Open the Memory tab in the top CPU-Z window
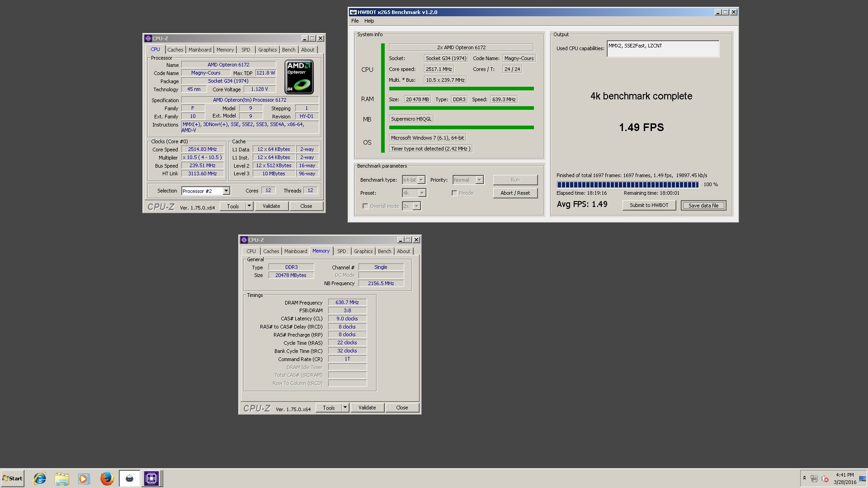Viewport: 868px width, 488px height. (225, 50)
